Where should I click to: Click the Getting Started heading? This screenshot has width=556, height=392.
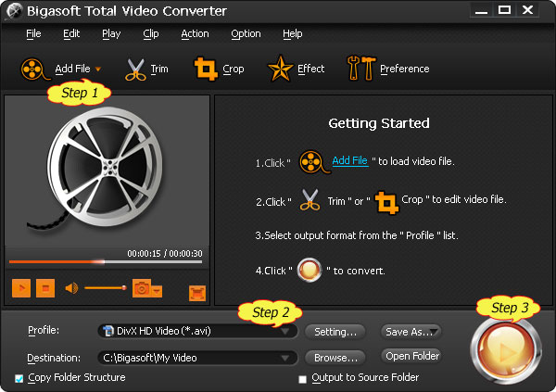click(x=379, y=123)
